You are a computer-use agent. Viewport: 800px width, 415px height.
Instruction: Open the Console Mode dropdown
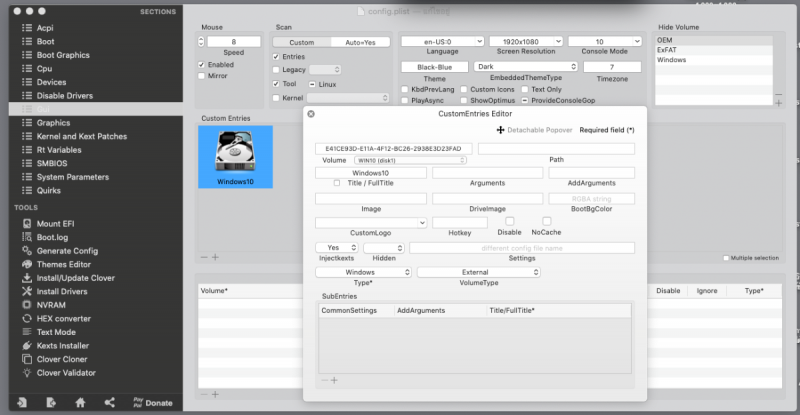pos(605,41)
